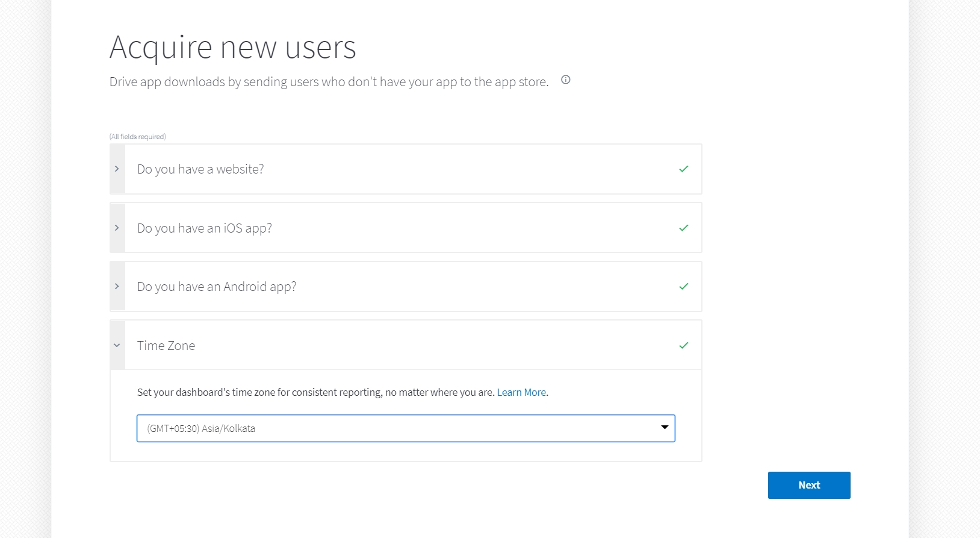Viewport: 980px width, 538px height.
Task: Select the 'Do you have an Android app?' heading
Action: (216, 287)
